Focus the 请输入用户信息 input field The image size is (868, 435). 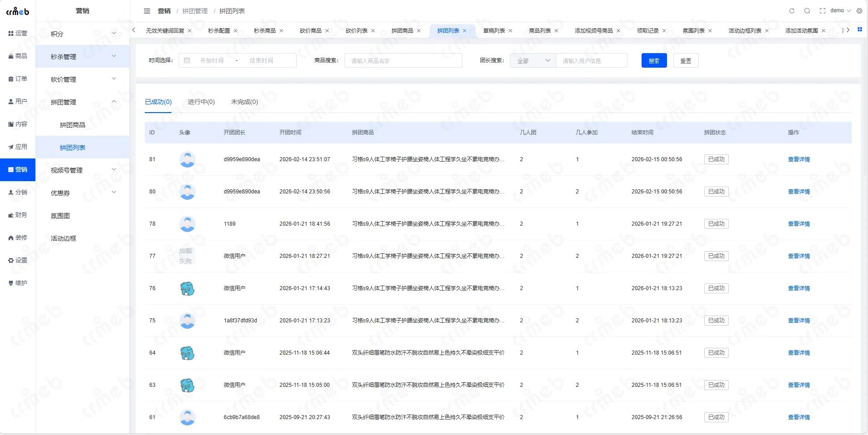click(x=592, y=60)
